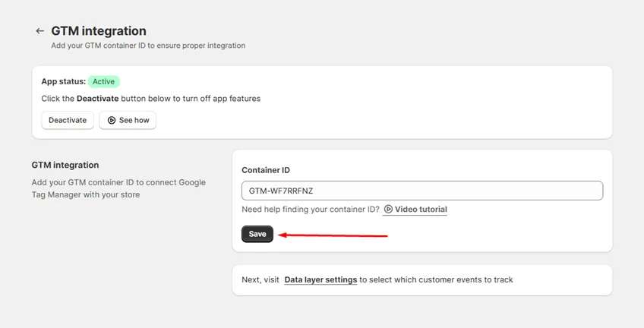This screenshot has height=328, width=644.
Task: Click the Deactivate button
Action: click(x=68, y=120)
